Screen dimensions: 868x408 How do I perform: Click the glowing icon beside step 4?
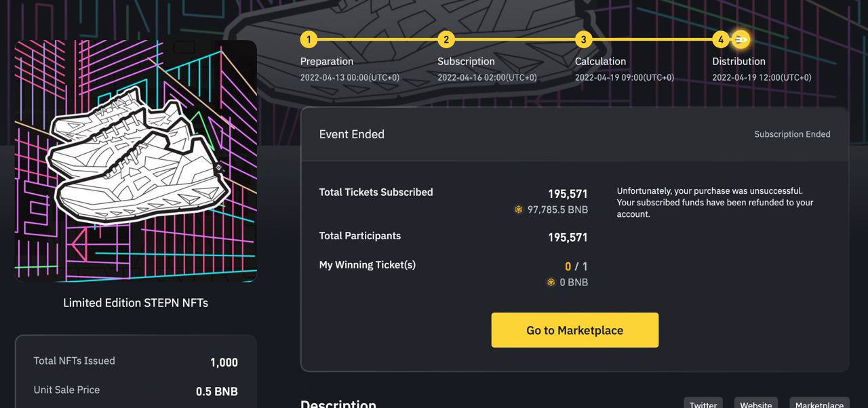tap(741, 39)
